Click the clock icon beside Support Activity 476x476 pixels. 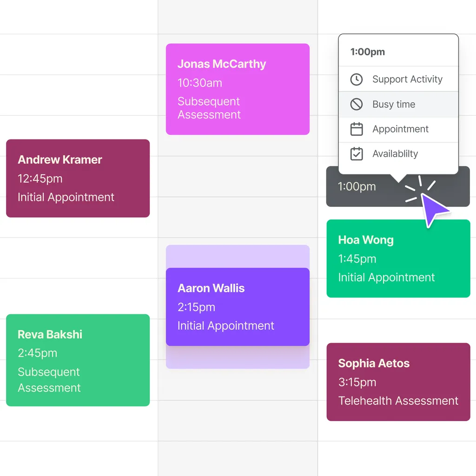[357, 79]
